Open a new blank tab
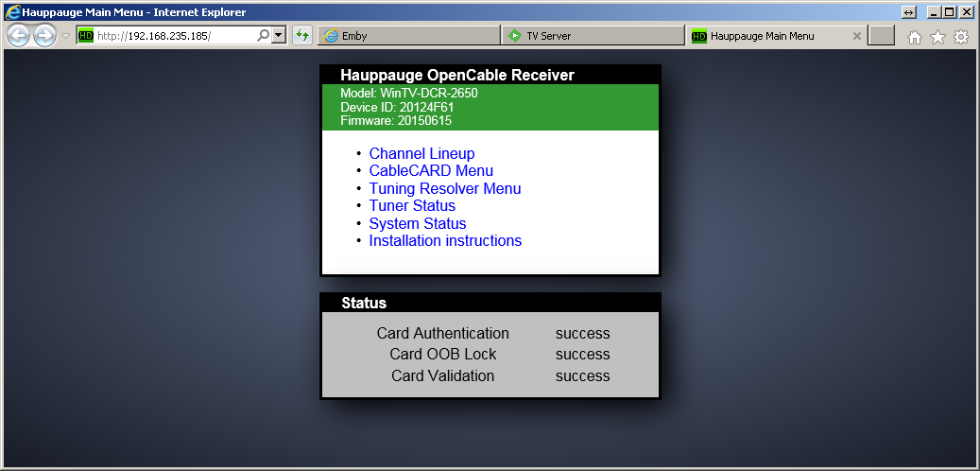The image size is (980, 471). coord(882,36)
